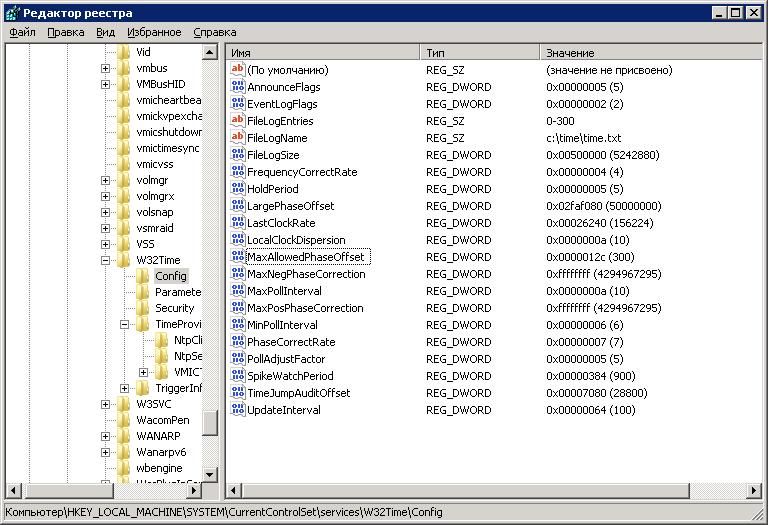Click the TimeJumpAuditOffset DWORD icon
The height and width of the screenshot is (525, 768).
pyautogui.click(x=238, y=392)
